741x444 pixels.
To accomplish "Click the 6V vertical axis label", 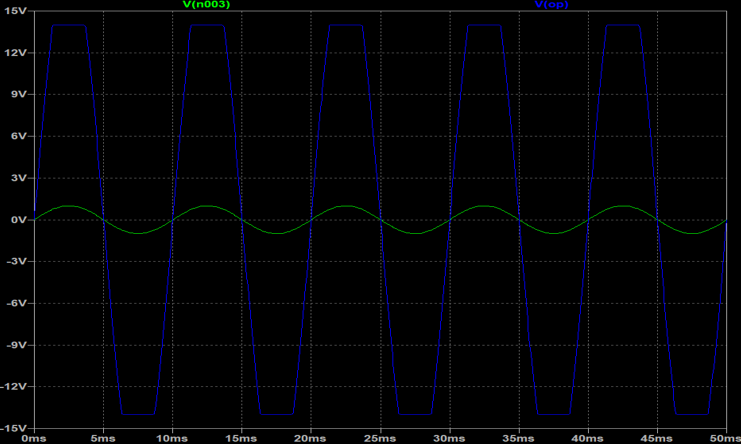I will pyautogui.click(x=19, y=136).
